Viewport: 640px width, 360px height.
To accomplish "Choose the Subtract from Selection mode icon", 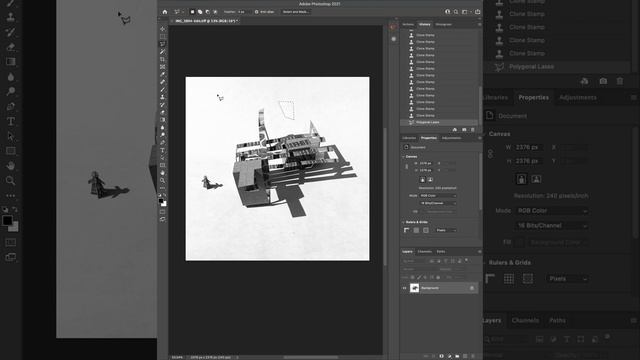I will 208,12.
